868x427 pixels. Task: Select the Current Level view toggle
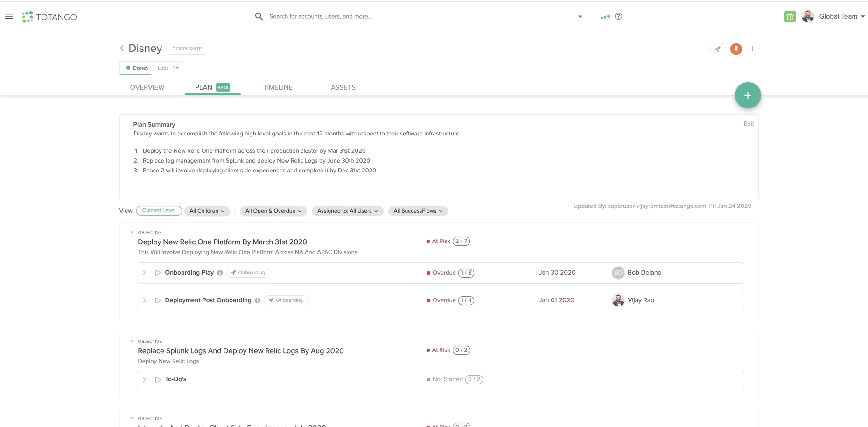(x=159, y=211)
